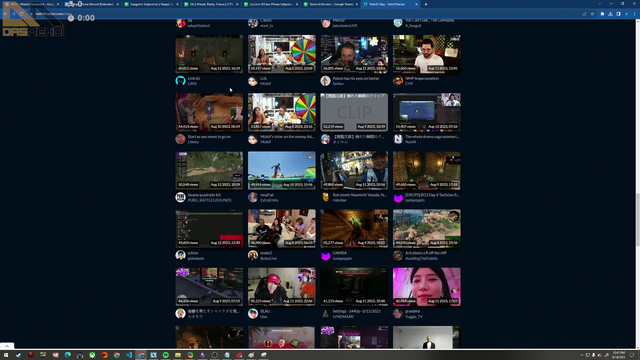The width and height of the screenshot is (640, 360).
Task: Open sodapoppin avatar beside BG3 Day 4 clip
Action: 398,198
